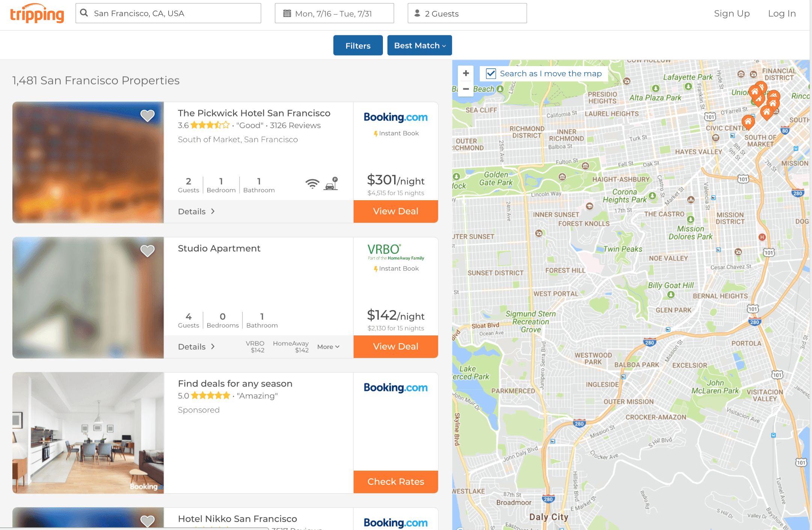The width and height of the screenshot is (812, 530).
Task: Zoom in on the map
Action: [466, 73]
